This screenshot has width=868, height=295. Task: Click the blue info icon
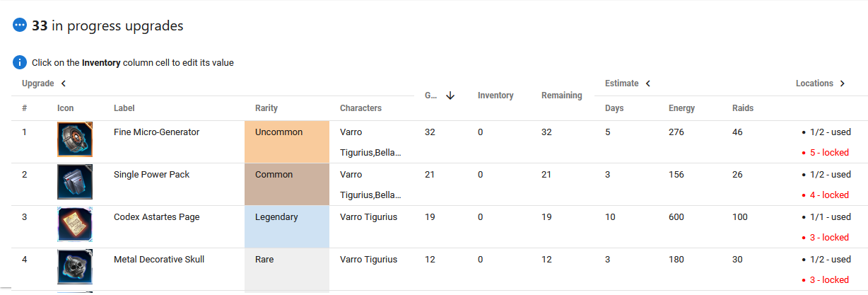[x=20, y=62]
